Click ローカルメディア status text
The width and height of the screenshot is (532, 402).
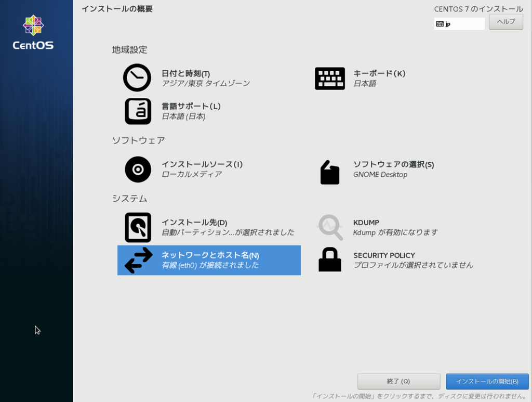point(191,174)
